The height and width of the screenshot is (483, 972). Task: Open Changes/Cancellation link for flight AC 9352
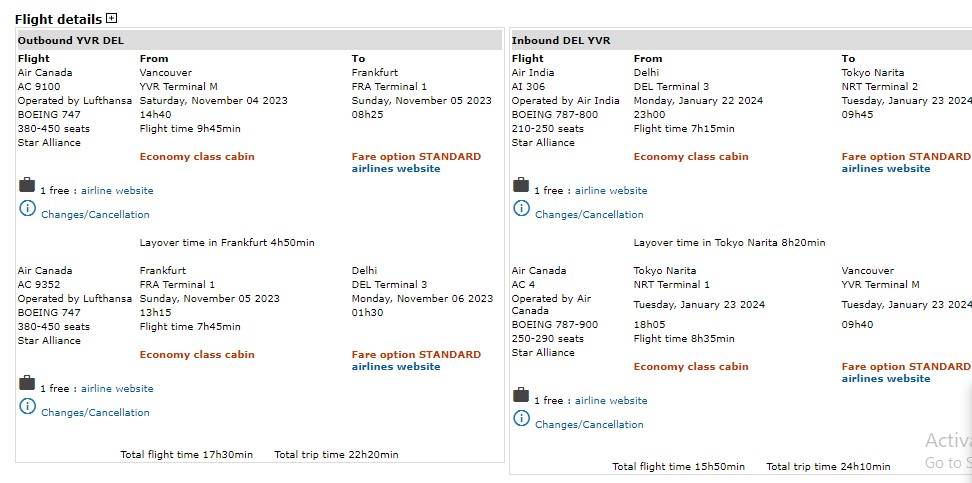(95, 413)
